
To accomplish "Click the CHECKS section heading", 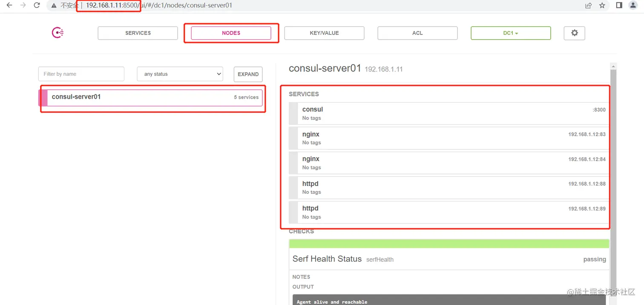I will coord(302,231).
